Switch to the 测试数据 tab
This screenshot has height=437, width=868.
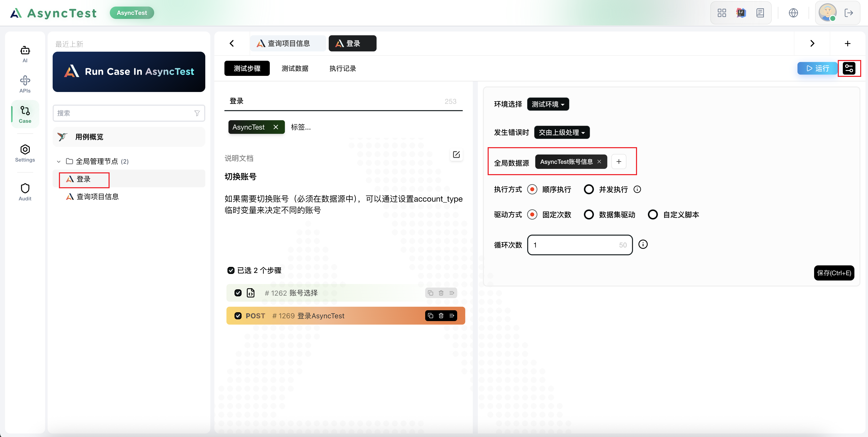295,69
